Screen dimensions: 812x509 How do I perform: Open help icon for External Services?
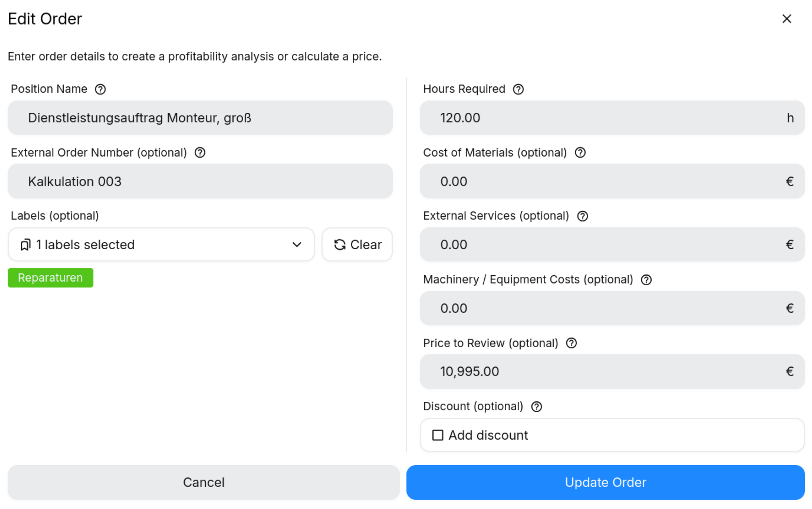click(x=583, y=216)
